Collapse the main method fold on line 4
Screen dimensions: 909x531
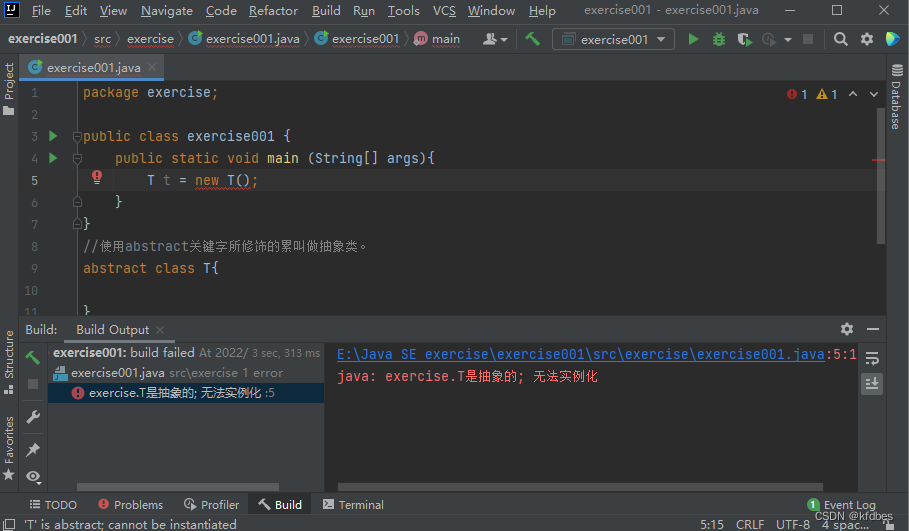[x=75, y=158]
